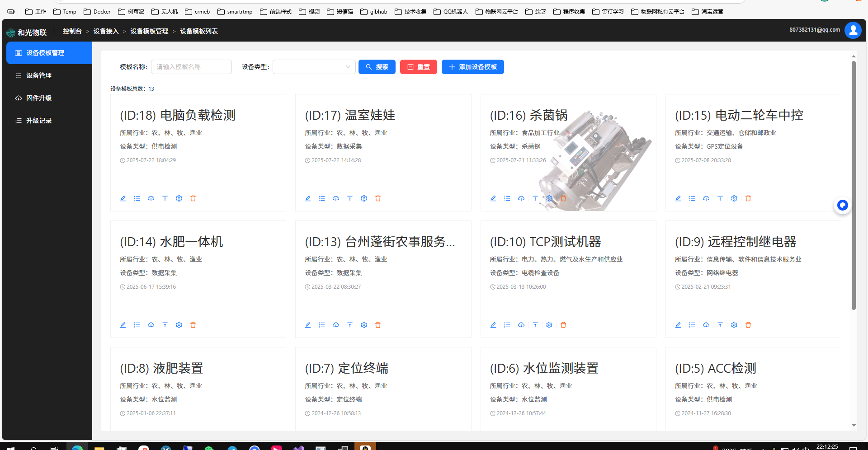Open the gibhub bookmarks folder
Image resolution: width=868 pixels, height=450 pixels.
[374, 12]
